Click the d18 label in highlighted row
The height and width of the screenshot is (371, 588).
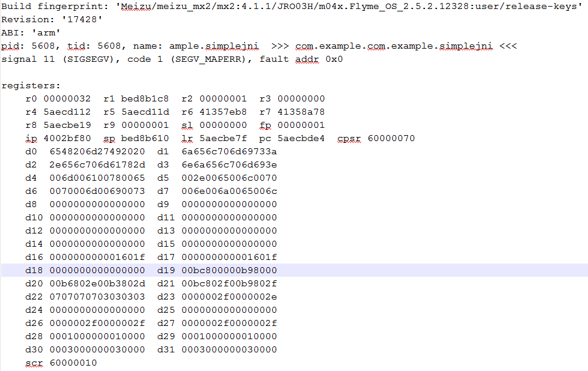[x=34, y=270]
